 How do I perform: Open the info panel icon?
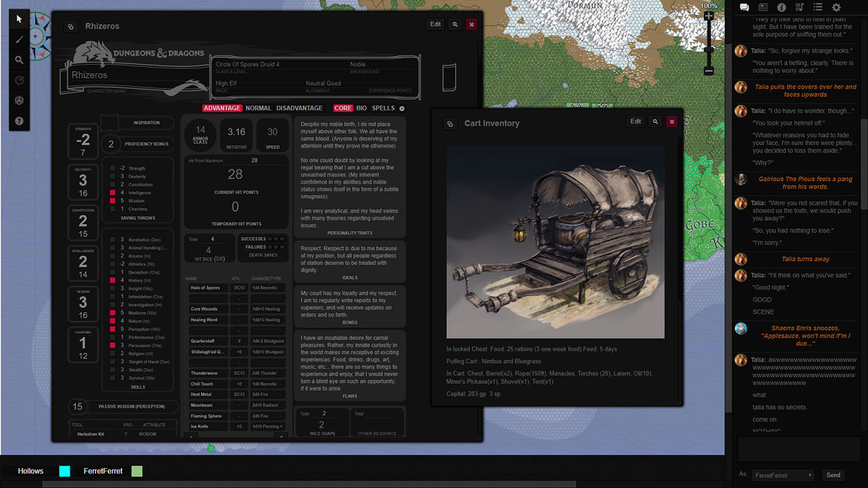[x=781, y=7]
